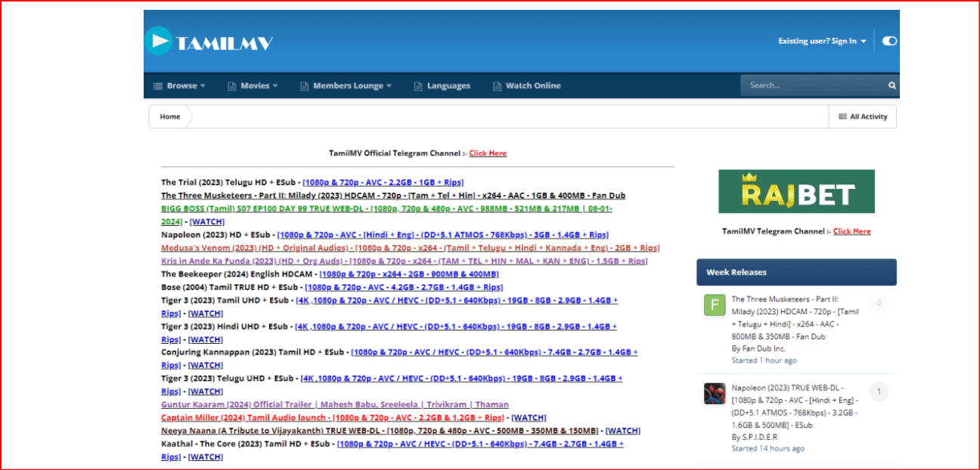The image size is (980, 470).
Task: Open The Three Musketeers Part II HDCAM post
Action: click(x=393, y=195)
